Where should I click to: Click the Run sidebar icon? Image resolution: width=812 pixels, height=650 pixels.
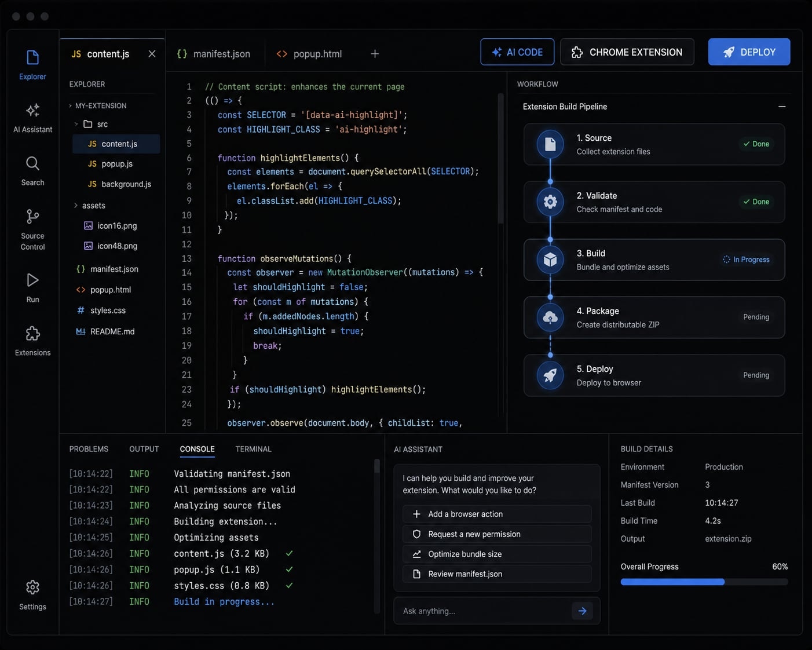(x=32, y=280)
